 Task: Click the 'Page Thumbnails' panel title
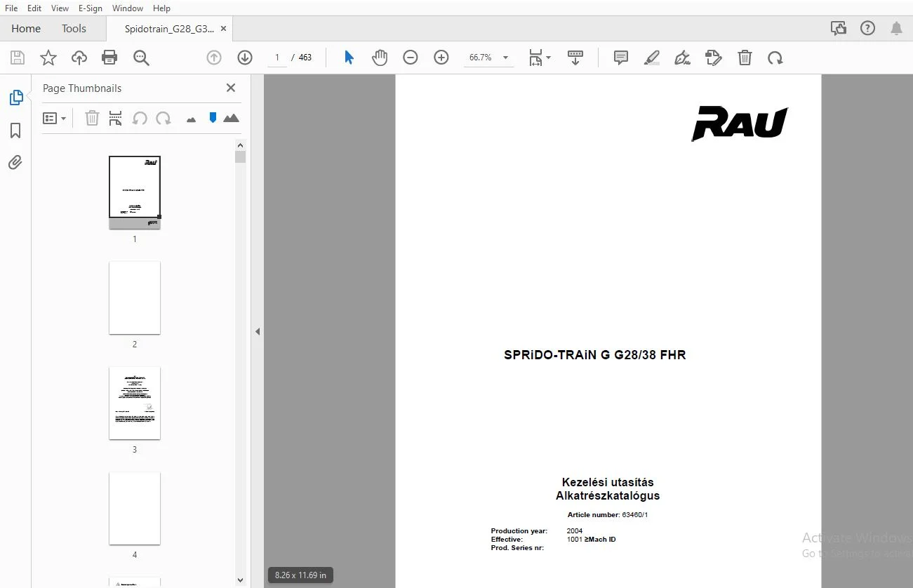[x=82, y=88]
